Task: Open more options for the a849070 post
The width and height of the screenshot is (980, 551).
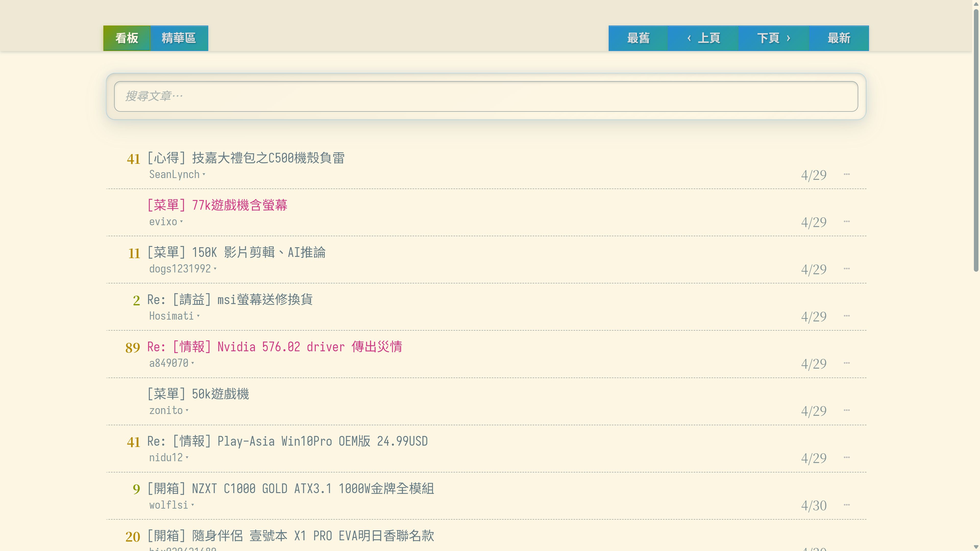Action: click(847, 363)
